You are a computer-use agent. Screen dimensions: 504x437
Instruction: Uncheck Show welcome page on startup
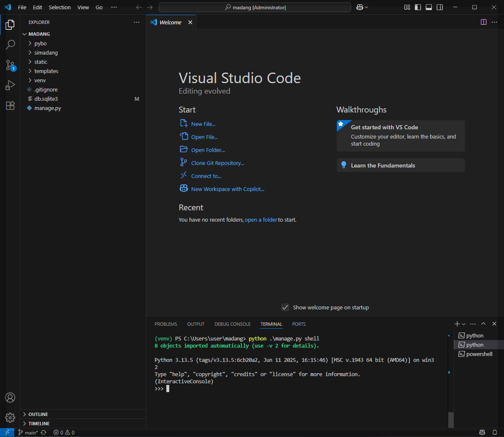(285, 307)
